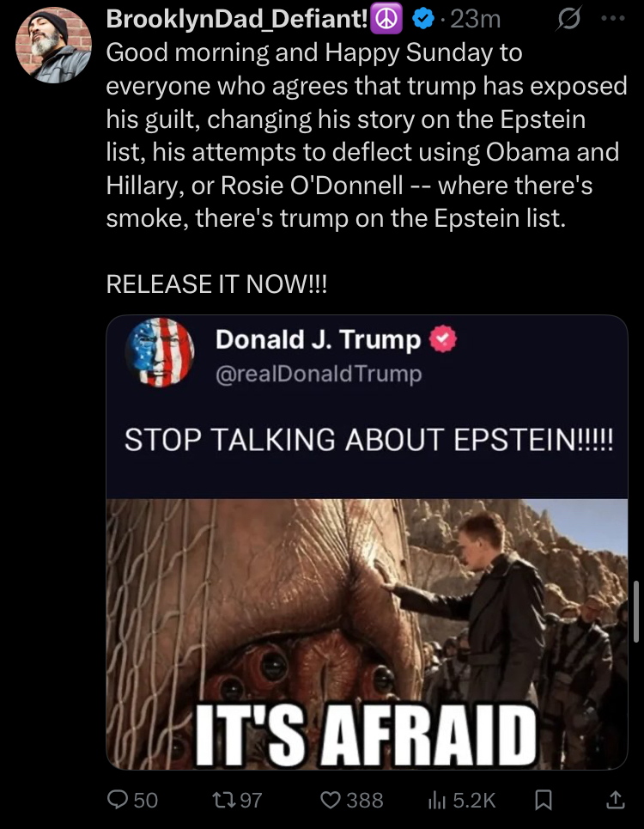Screen dimensions: 644x829
Task: Open the BrooklynDad_Defiant! username link
Action: pos(237,19)
